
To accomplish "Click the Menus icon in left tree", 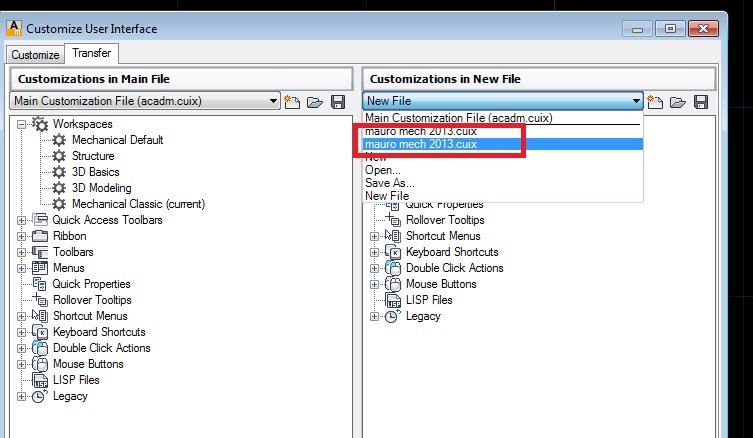I will [x=40, y=268].
